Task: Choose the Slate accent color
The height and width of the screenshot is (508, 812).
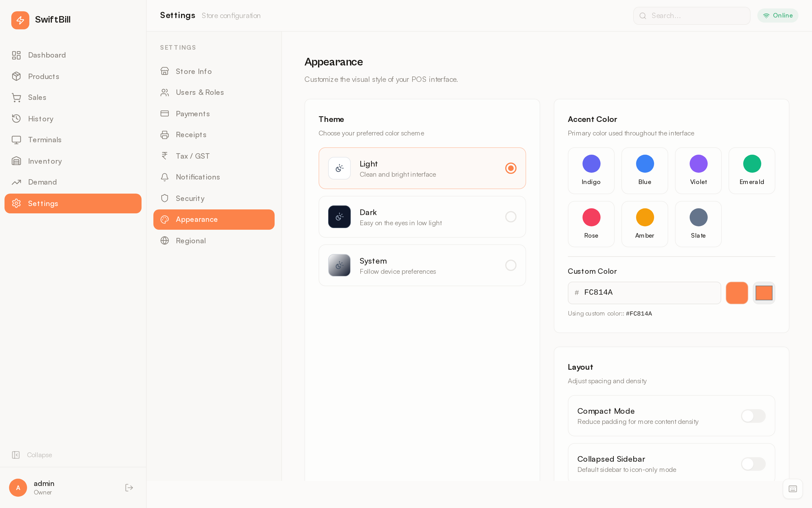Action: pyautogui.click(x=698, y=224)
